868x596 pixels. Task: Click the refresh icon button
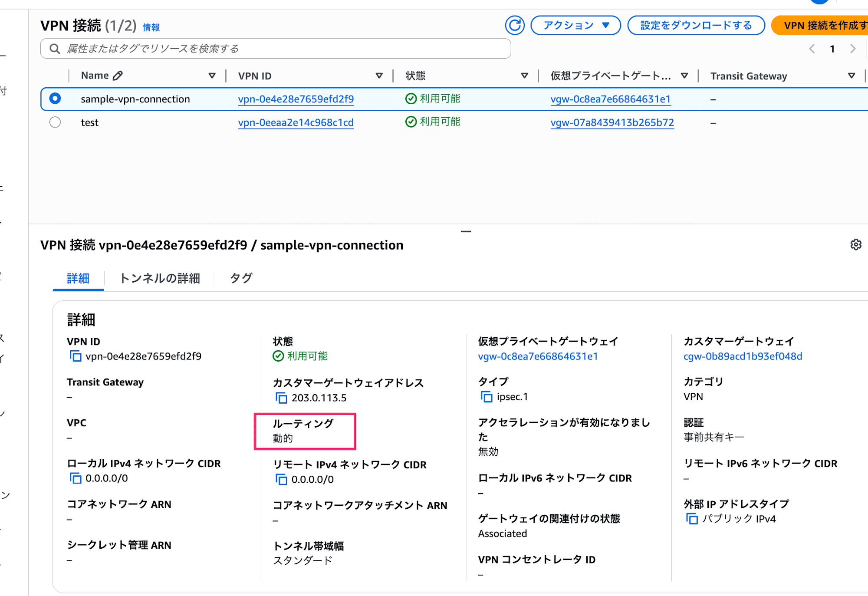pyautogui.click(x=515, y=25)
